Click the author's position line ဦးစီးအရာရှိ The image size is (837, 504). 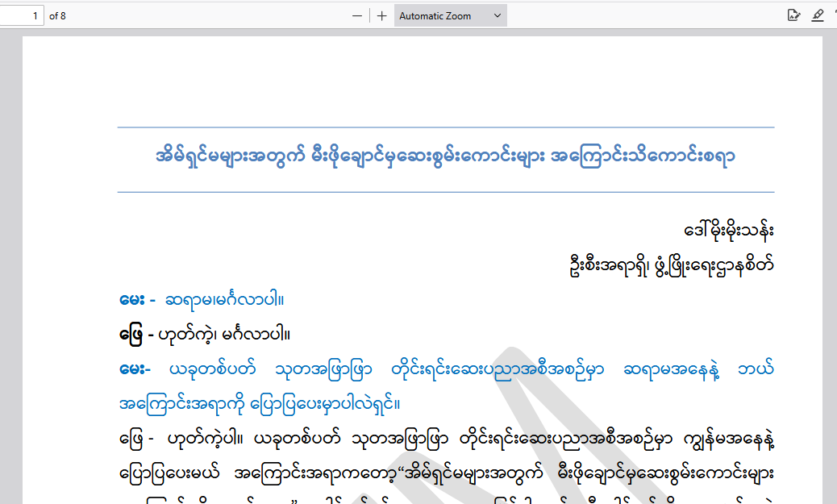tap(672, 265)
